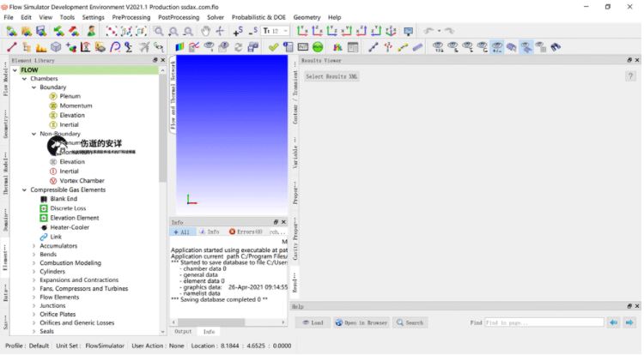Click the Discrete Loss element
This screenshot has width=644, height=355.
pos(68,208)
